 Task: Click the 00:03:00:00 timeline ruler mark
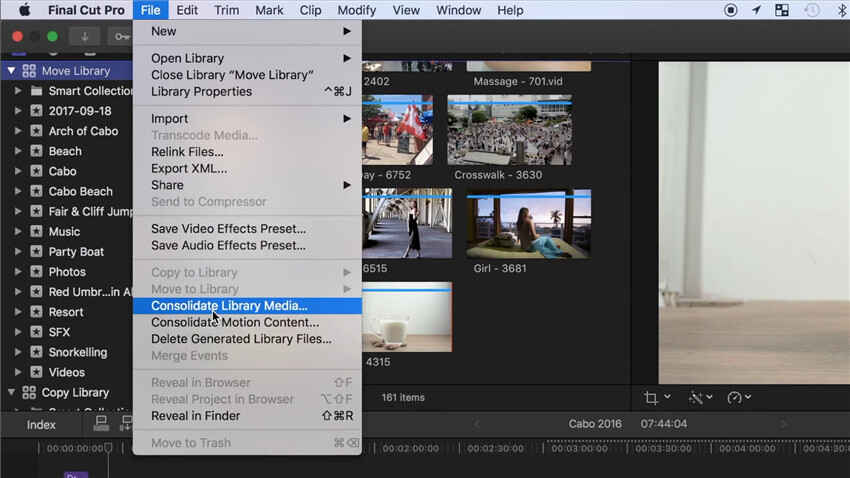click(579, 449)
